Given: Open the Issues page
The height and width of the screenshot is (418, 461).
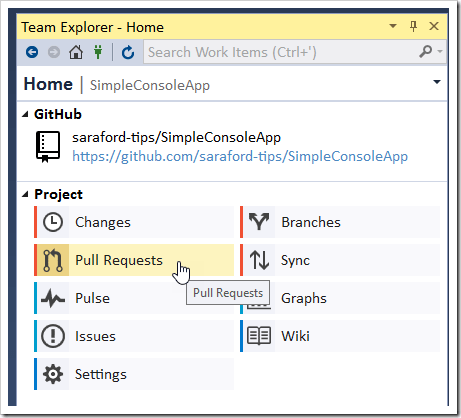Looking at the screenshot, I should point(134,336).
